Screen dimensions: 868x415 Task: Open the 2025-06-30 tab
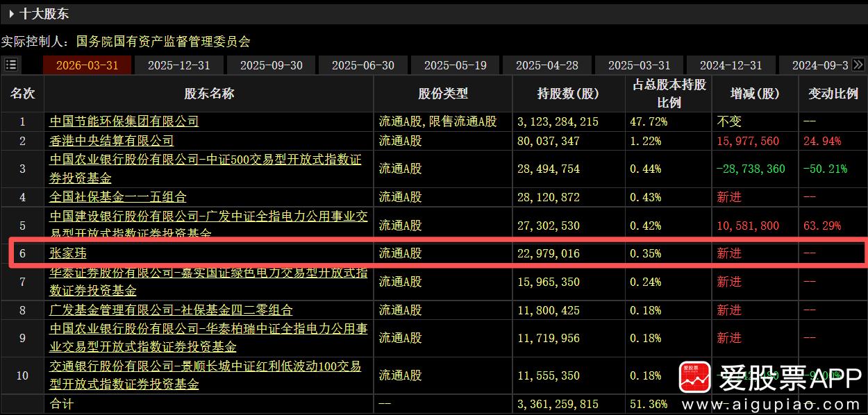(x=363, y=65)
